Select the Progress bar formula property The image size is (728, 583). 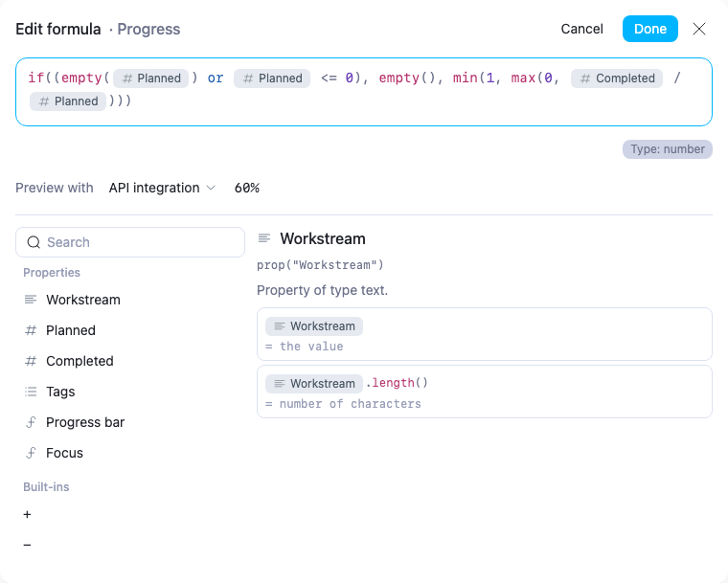[x=130, y=422]
